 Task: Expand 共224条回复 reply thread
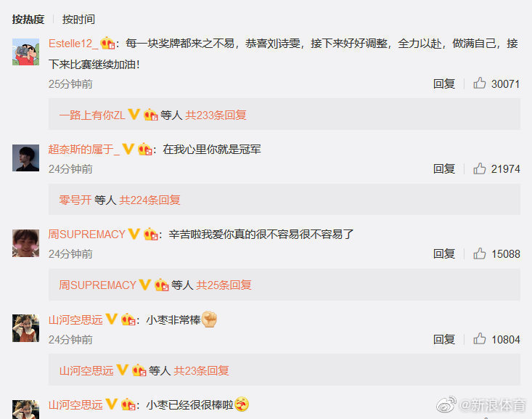(150, 200)
